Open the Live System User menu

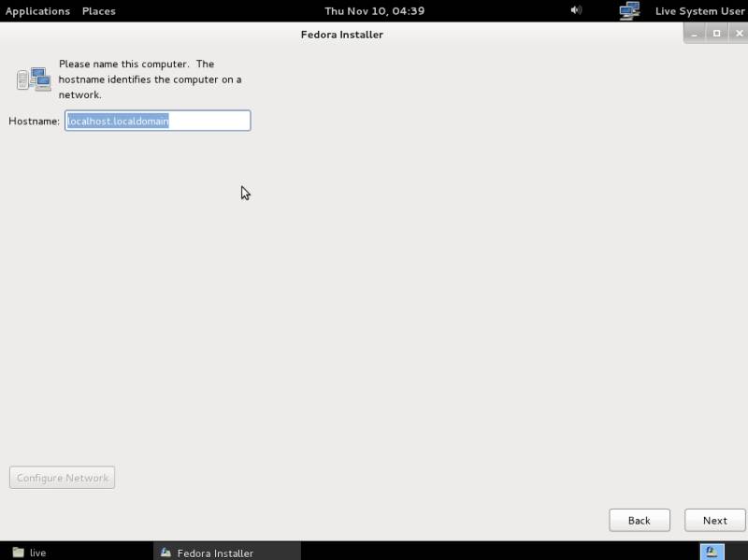point(699,11)
